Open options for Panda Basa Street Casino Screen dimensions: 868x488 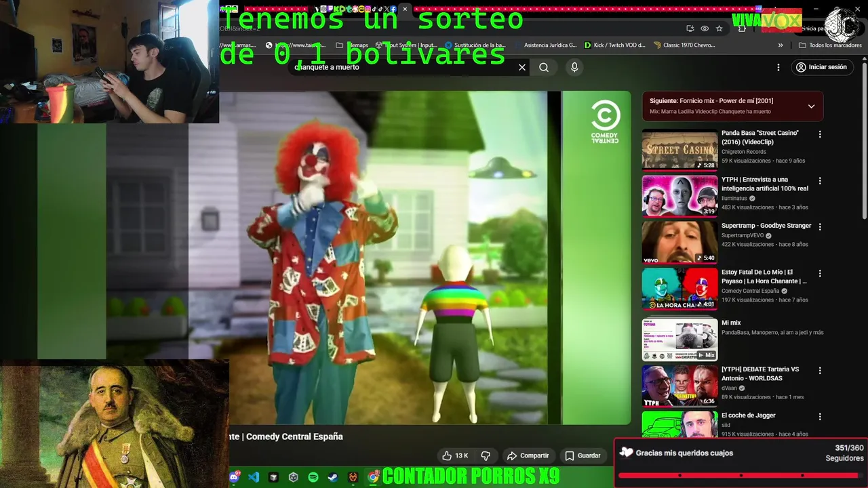[820, 134]
